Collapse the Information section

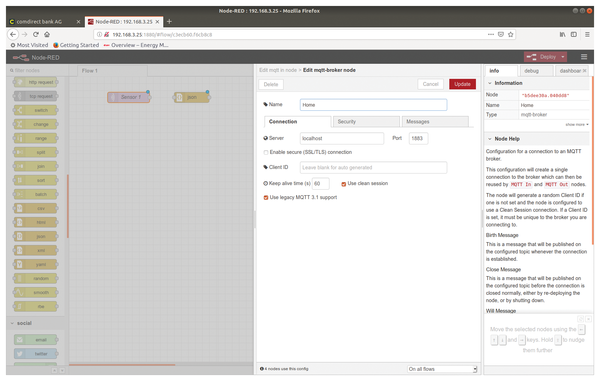(489, 83)
